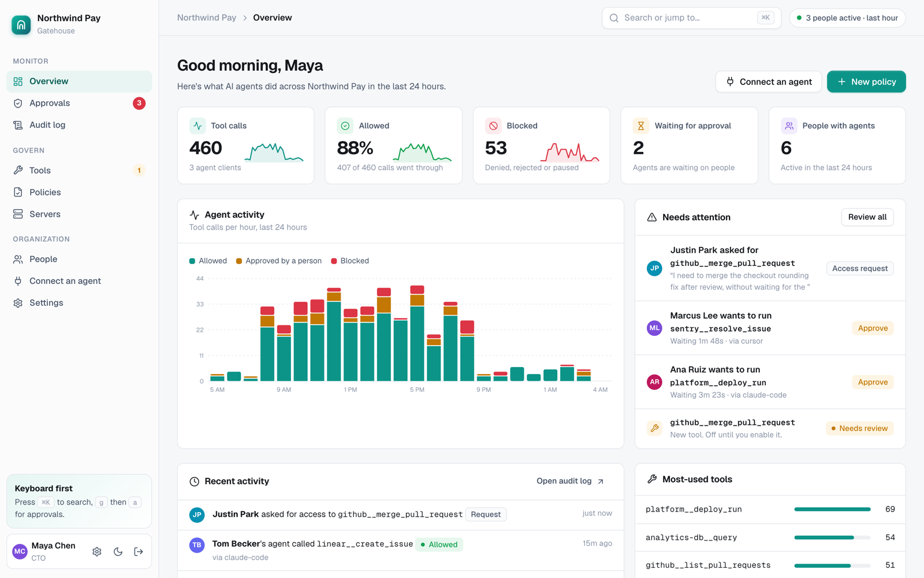Click Review all in Needs attention

pos(867,217)
